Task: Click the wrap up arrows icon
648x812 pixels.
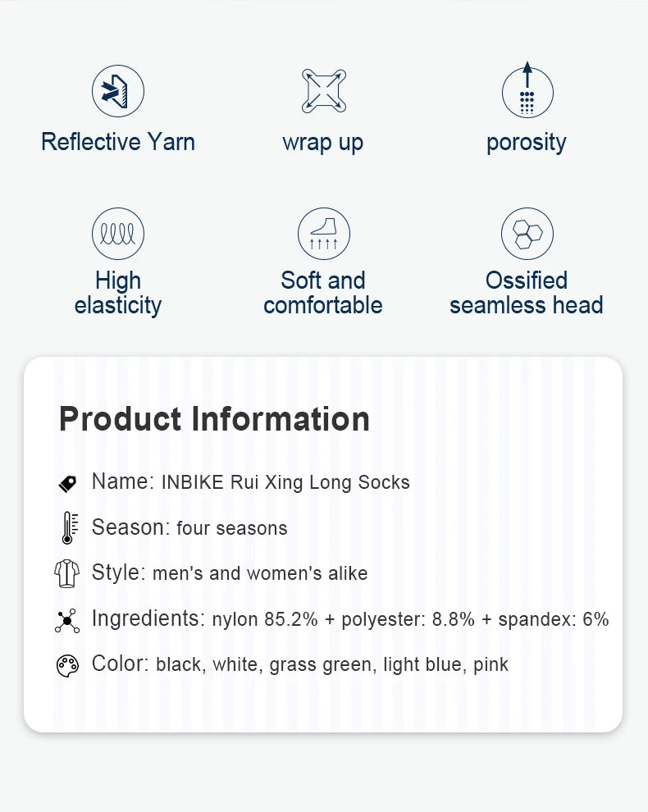Action: (x=323, y=91)
